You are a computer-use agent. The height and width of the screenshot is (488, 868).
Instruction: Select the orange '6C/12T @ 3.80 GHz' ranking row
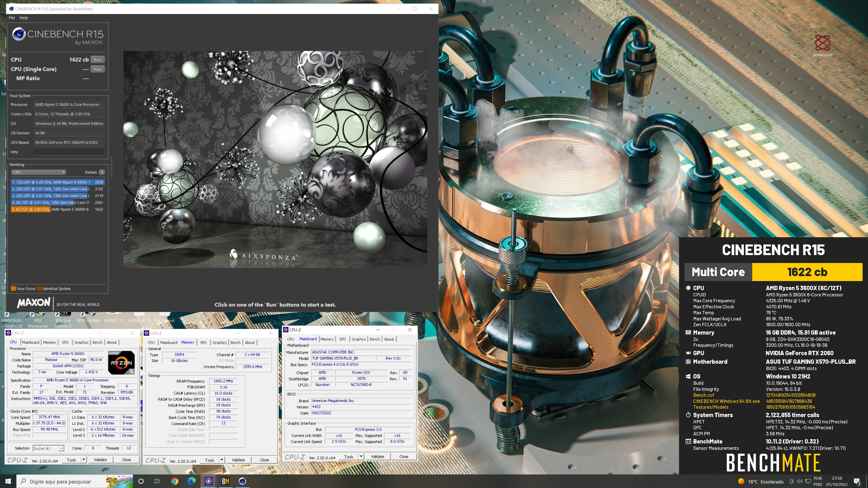click(x=58, y=209)
